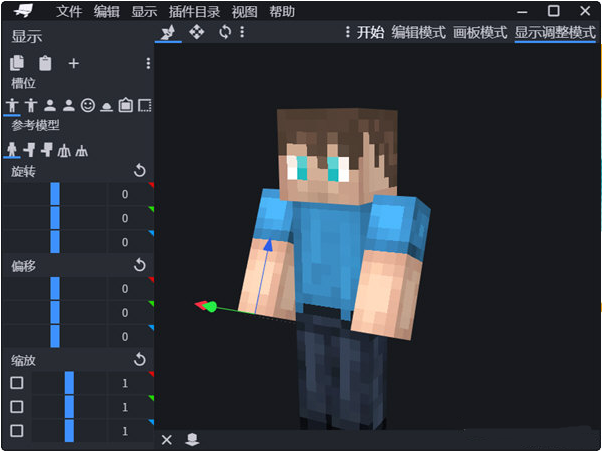Edit the X rotation value field
Image resolution: width=602 pixels, height=451 pixels.
[x=131, y=194]
